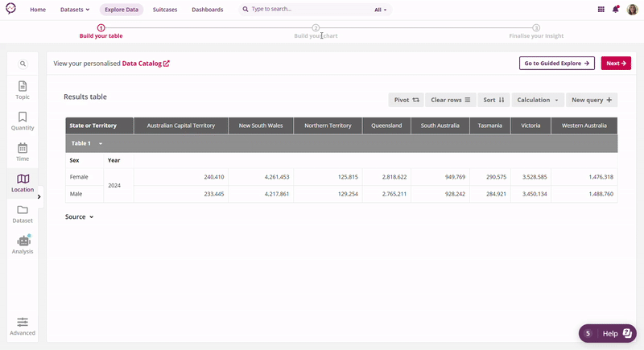Click the Go to Guided Explore button
The image size is (644, 350).
pyautogui.click(x=556, y=63)
